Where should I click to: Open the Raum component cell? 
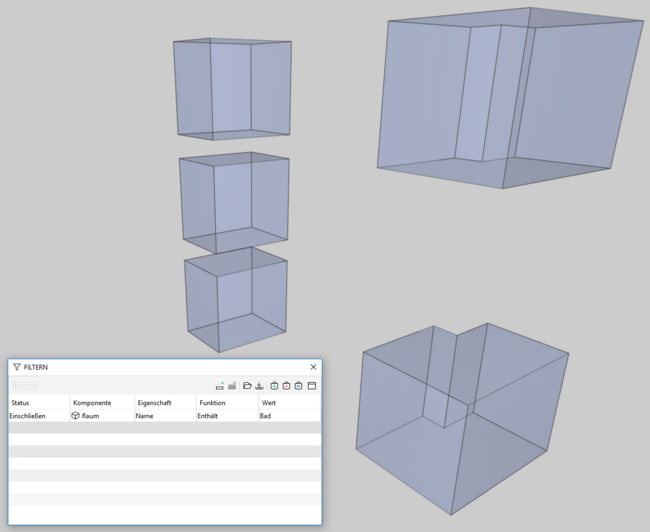pos(102,416)
